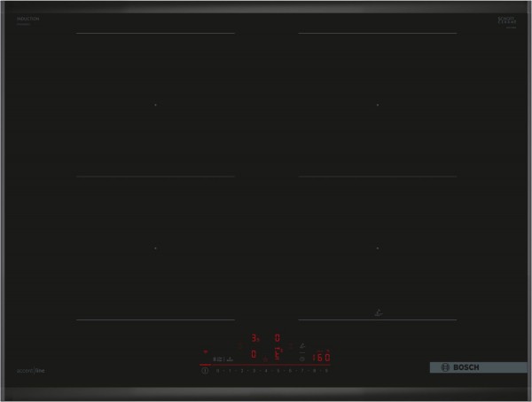The width and height of the screenshot is (532, 402).
Task: Tap the timer display reading 160
Action: (x=321, y=358)
